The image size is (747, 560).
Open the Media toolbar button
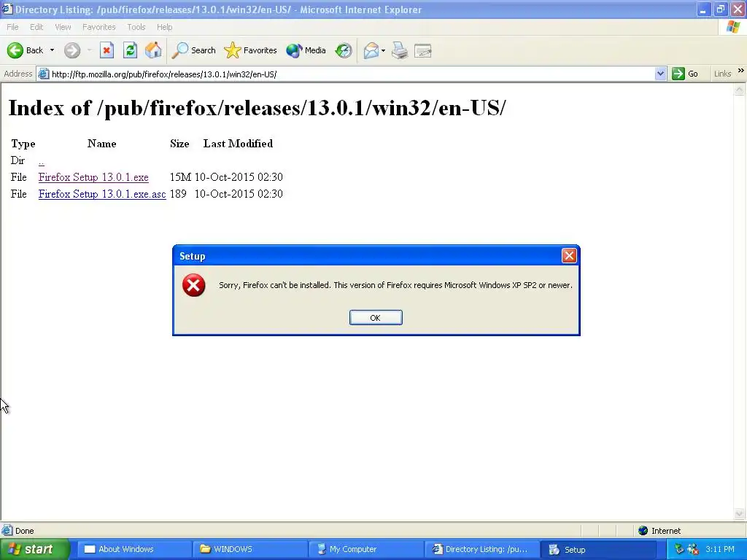pyautogui.click(x=306, y=50)
